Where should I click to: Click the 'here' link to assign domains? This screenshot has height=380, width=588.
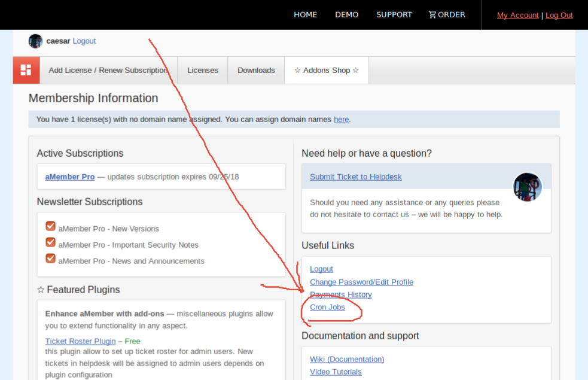[x=341, y=119]
